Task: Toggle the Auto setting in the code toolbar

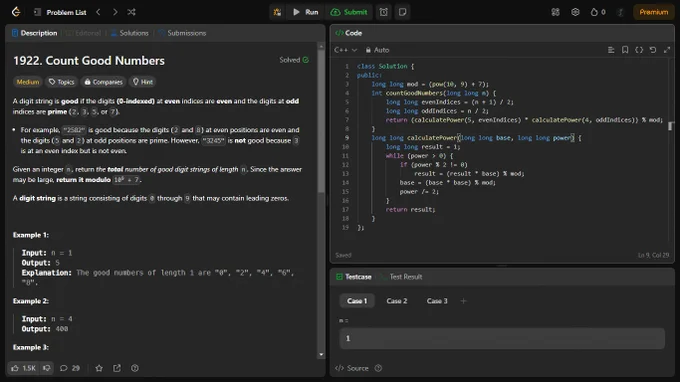Action: point(377,50)
